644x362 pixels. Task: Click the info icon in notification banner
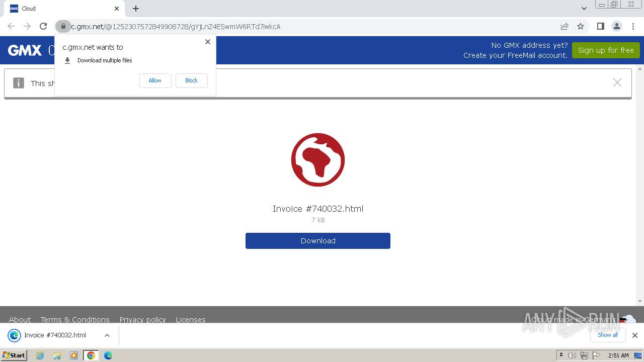19,83
